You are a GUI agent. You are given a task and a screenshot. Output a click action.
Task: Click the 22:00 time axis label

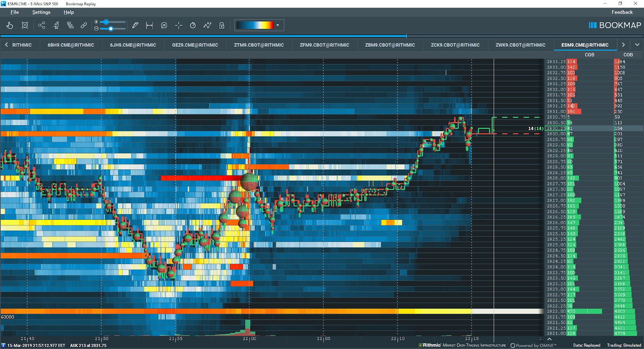tap(250, 339)
